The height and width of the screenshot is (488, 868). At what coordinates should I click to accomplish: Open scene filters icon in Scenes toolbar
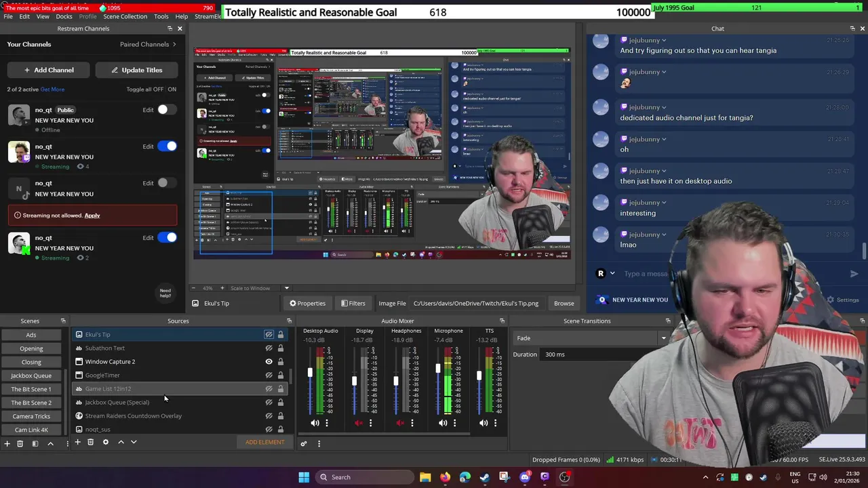click(x=35, y=443)
